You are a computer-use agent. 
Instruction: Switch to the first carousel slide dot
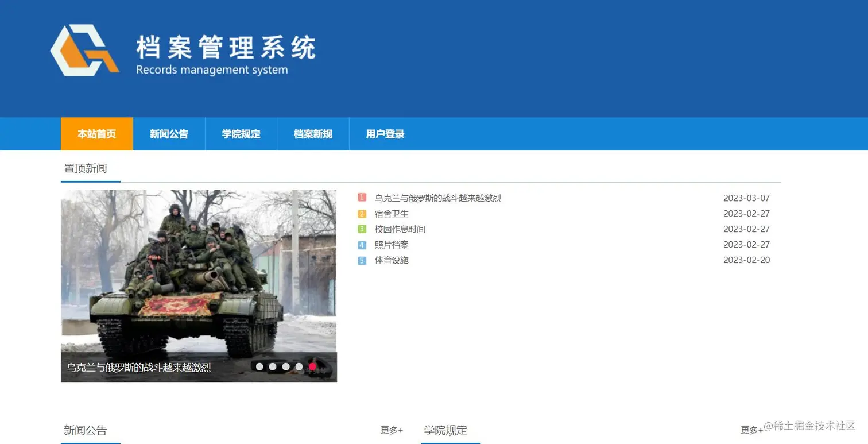coord(259,366)
